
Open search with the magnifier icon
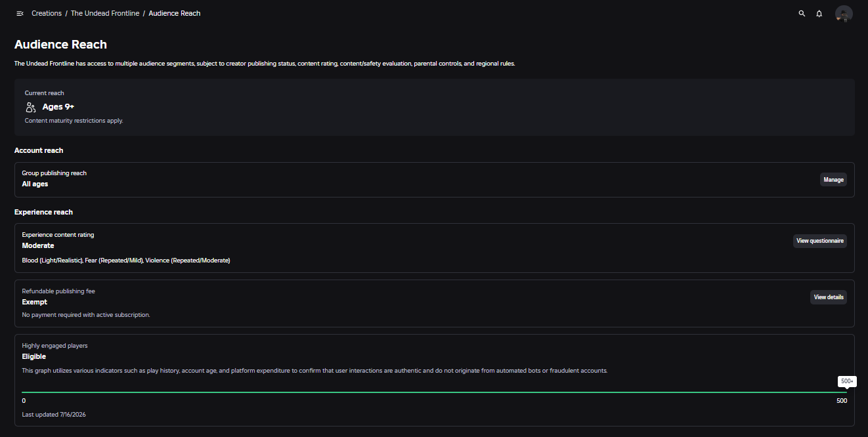[802, 13]
